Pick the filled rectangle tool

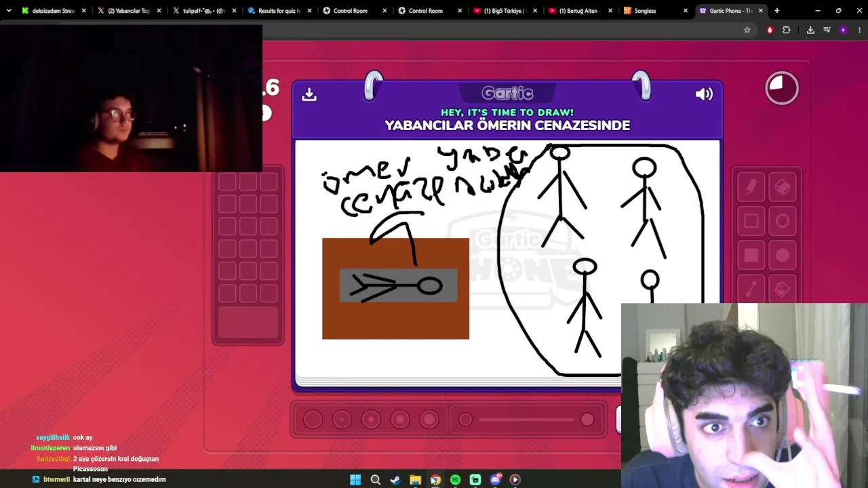click(x=751, y=256)
